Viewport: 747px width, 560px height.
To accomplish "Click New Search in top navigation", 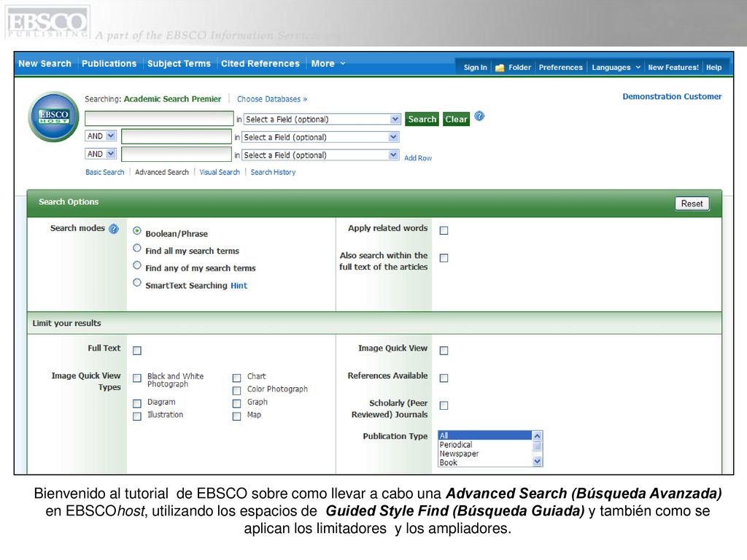I will coord(44,63).
